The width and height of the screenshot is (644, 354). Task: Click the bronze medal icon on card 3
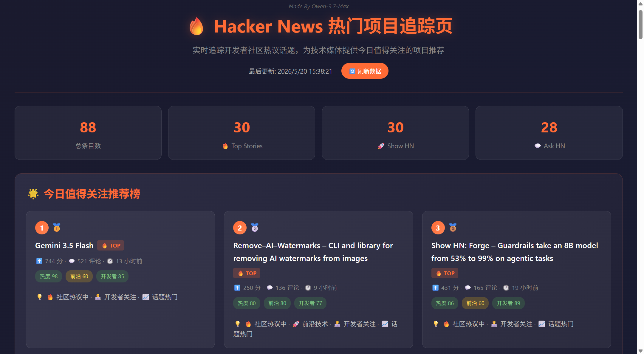click(453, 228)
